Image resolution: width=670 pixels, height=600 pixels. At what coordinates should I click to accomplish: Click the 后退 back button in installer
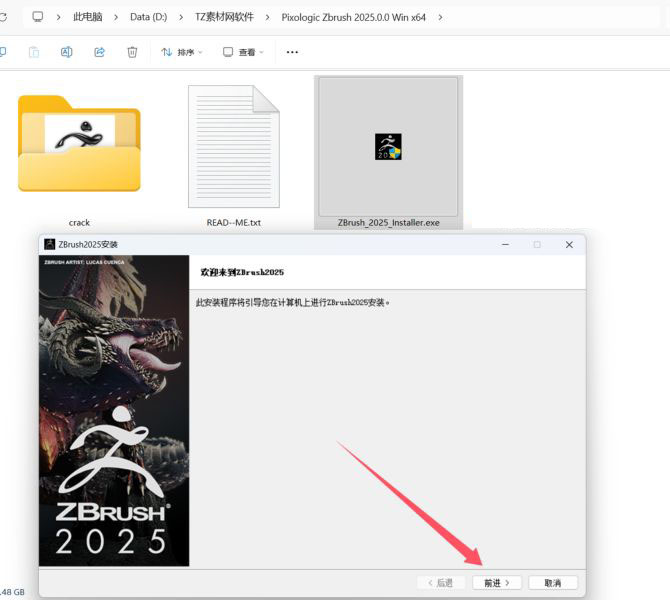[x=441, y=583]
